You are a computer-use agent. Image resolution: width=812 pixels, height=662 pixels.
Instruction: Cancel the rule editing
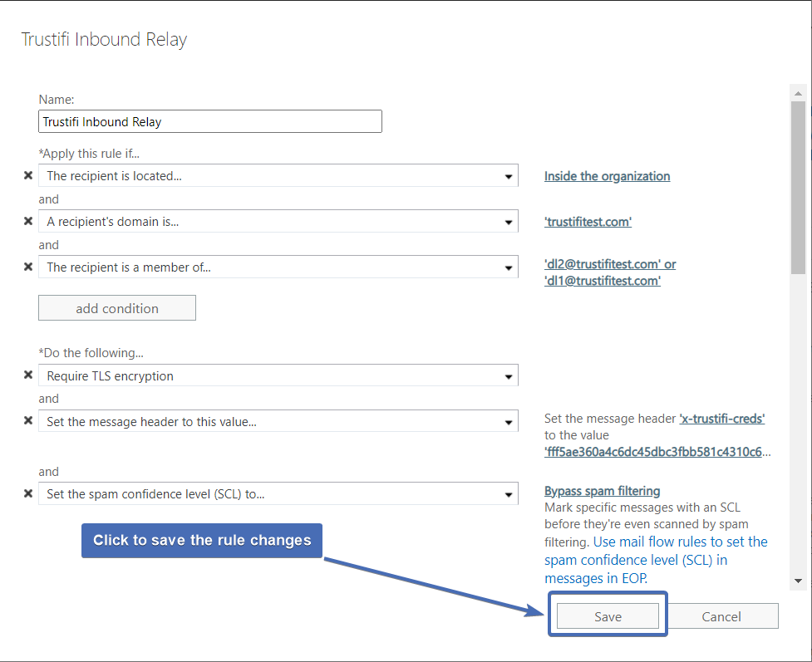tap(721, 616)
